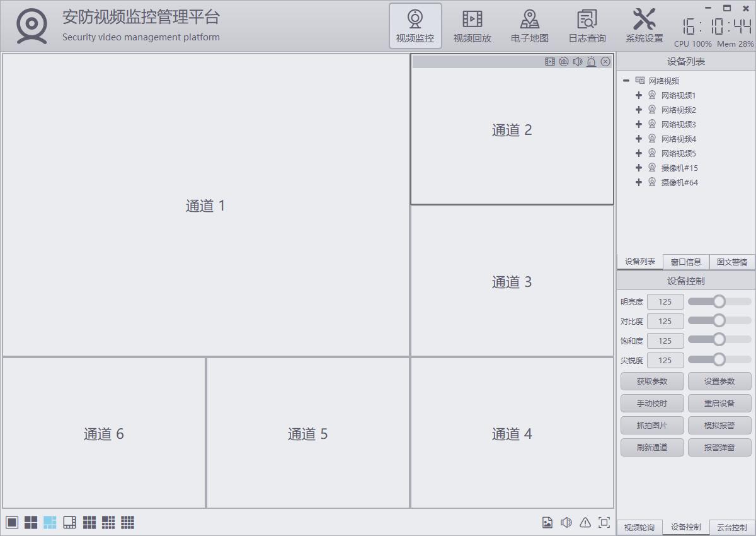Click the alarm bell icon in channel 2 toolbar
Screen dimensions: 756x536
click(x=591, y=61)
